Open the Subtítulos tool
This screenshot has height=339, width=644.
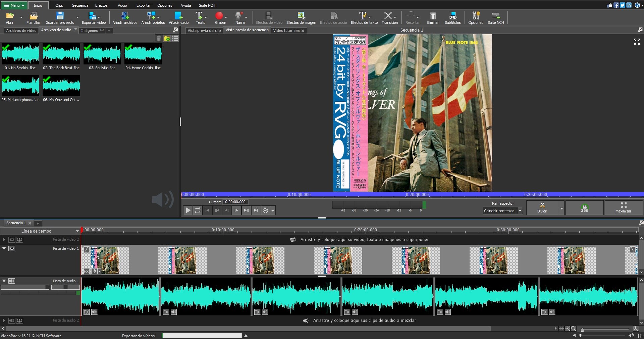pyautogui.click(x=452, y=18)
